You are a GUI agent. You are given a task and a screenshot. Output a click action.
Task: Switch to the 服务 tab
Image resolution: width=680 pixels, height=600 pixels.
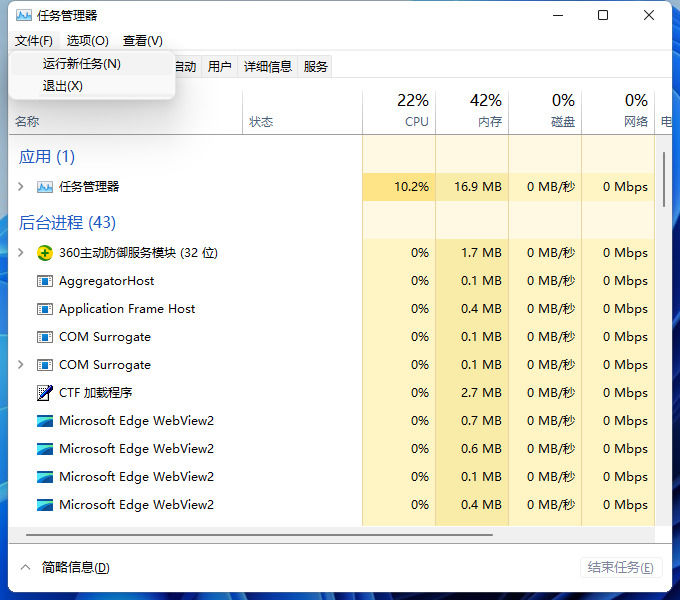click(315, 67)
